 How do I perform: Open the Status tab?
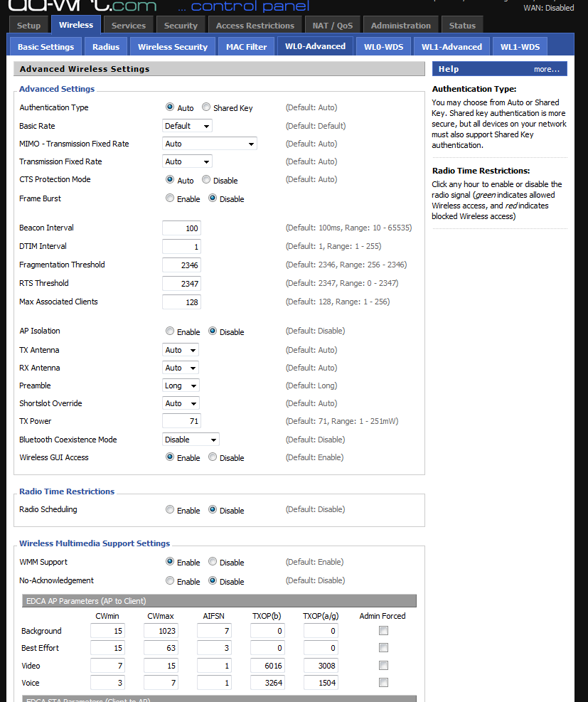[462, 26]
